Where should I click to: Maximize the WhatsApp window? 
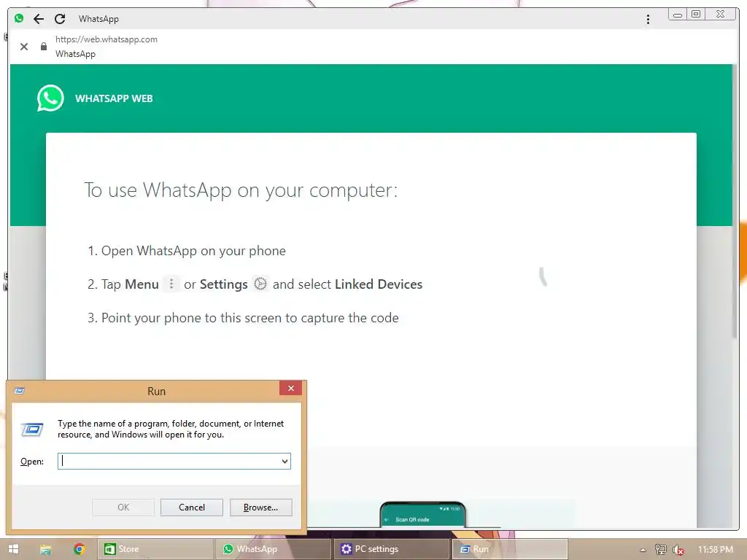pos(695,15)
